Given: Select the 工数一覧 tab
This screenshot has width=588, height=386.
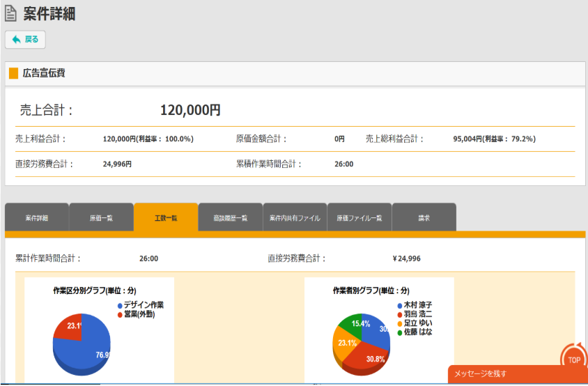Looking at the screenshot, I should tap(166, 217).
